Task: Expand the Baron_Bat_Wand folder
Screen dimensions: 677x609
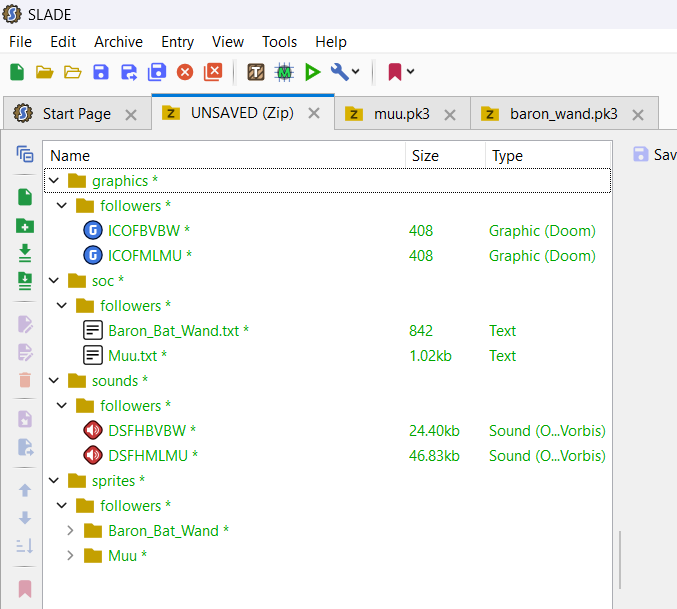Action: 70,530
